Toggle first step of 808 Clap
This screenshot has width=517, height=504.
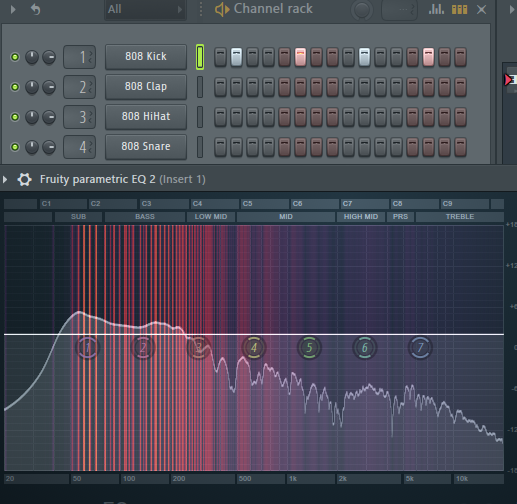(220, 87)
